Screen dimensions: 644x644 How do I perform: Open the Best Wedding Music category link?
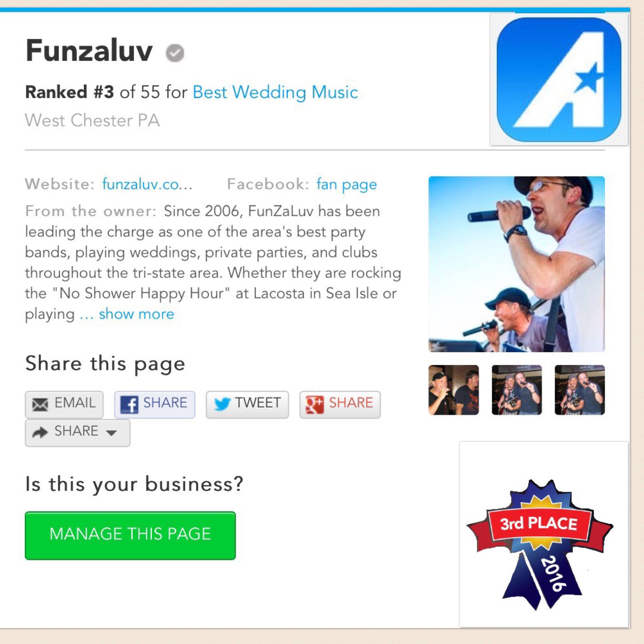click(x=275, y=92)
